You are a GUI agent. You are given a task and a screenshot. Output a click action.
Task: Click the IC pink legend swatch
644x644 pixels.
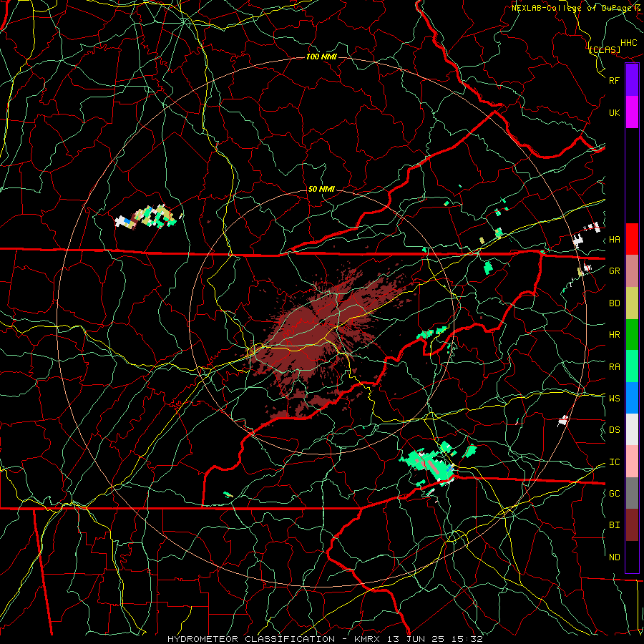[632, 462]
